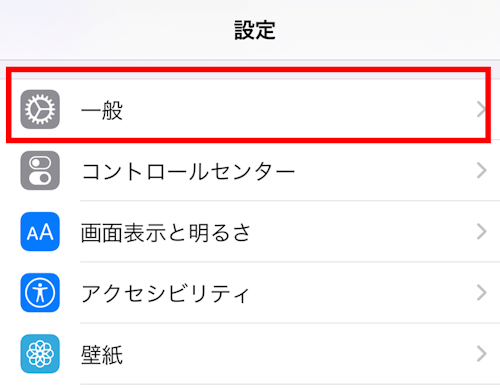The height and width of the screenshot is (388, 500).
Task: Choose the アクセシビリティ text label
Action: pyautogui.click(x=165, y=293)
